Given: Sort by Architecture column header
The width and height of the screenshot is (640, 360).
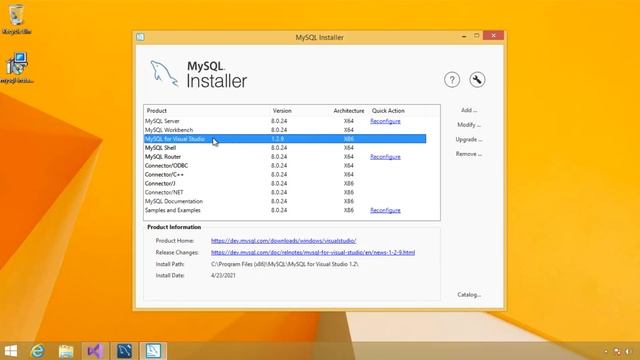Looking at the screenshot, I should [349, 111].
